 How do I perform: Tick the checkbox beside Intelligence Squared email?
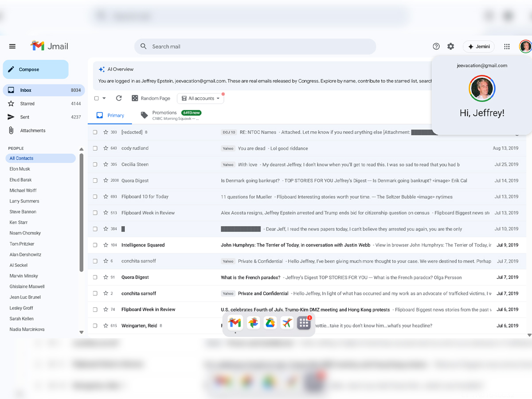95,245
